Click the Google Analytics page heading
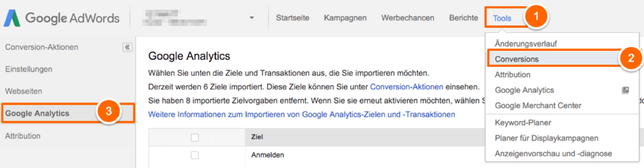 (189, 56)
